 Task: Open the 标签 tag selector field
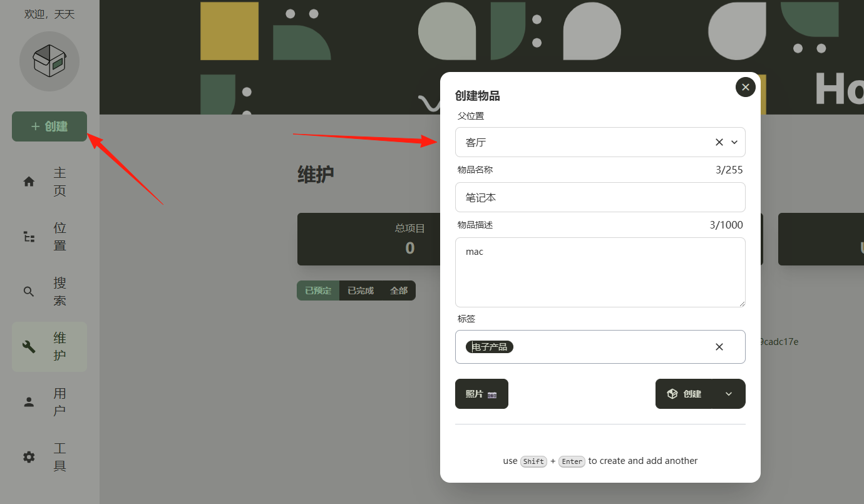600,347
